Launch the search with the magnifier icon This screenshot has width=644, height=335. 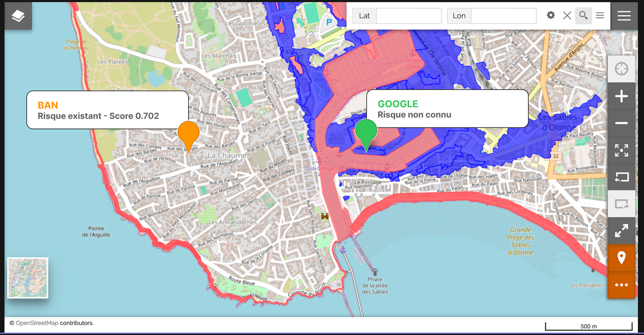pyautogui.click(x=583, y=16)
